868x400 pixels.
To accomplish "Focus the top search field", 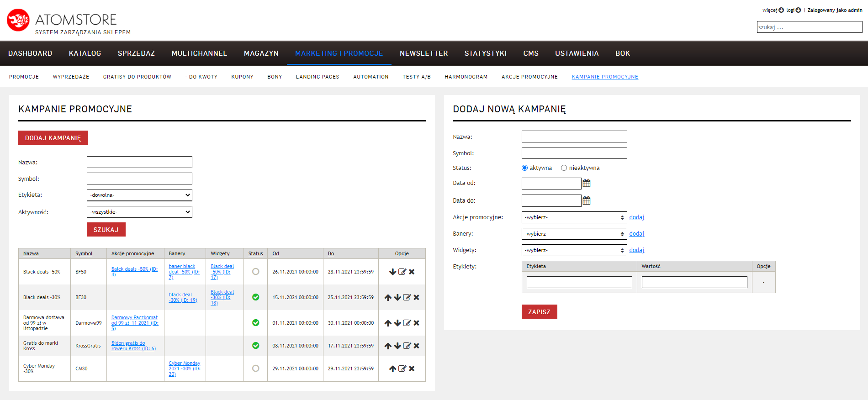I will tap(809, 27).
